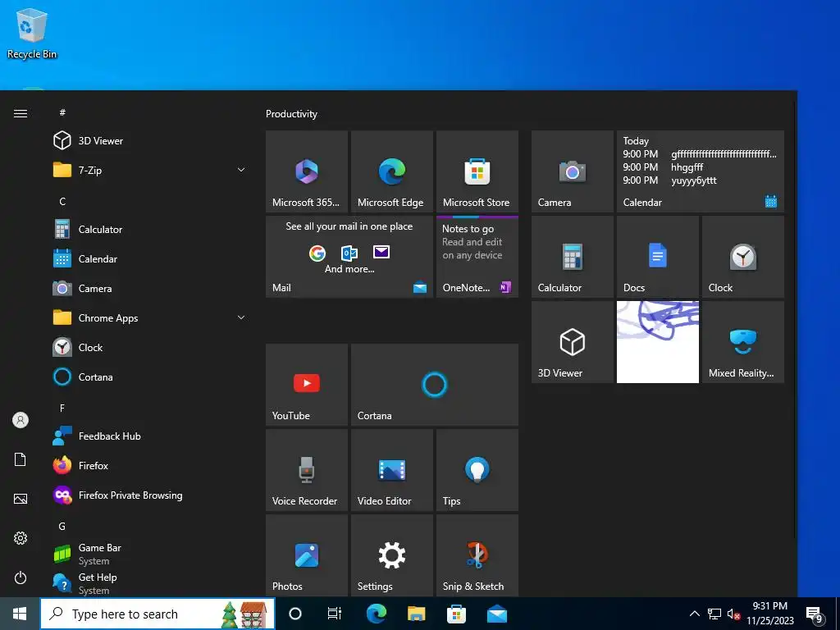Open the Settings tile
Viewport: 840px width, 630px height.
coord(391,555)
